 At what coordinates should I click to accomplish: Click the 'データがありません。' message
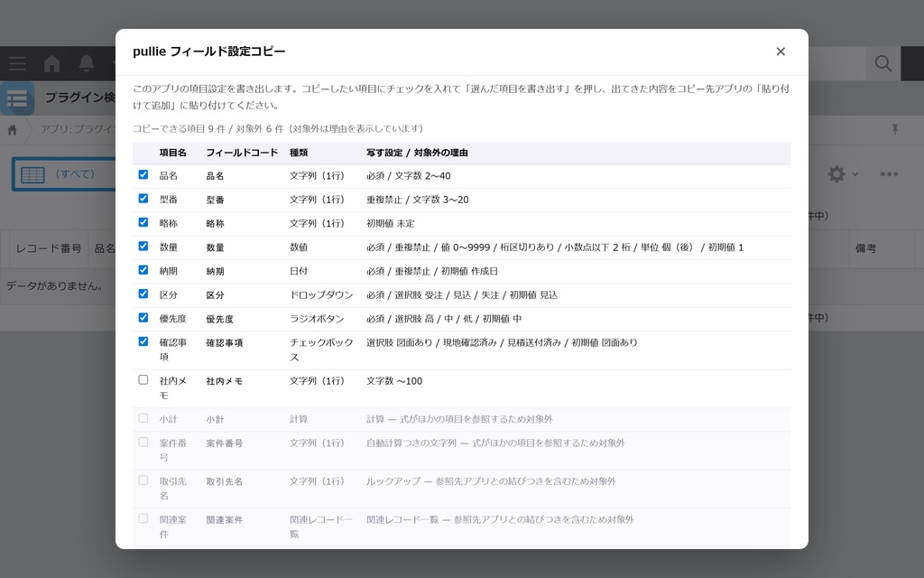pyautogui.click(x=55, y=286)
